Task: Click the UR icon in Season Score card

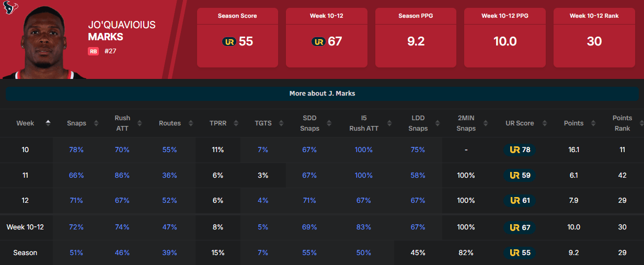Action: pos(229,42)
